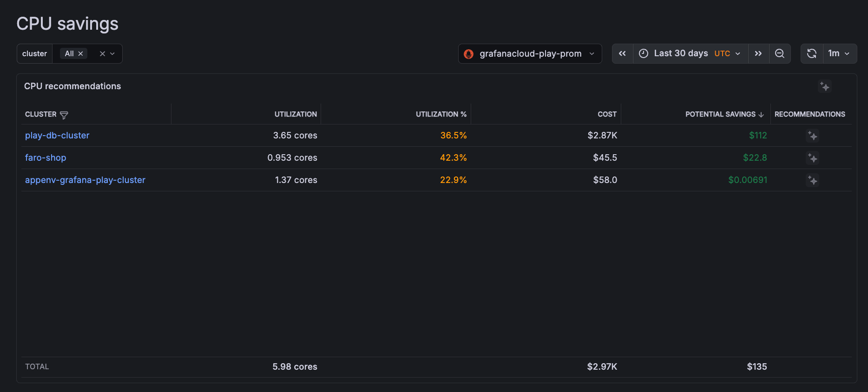Image resolution: width=868 pixels, height=392 pixels.
Task: Click the Cluster column filter icon
Action: coord(64,115)
